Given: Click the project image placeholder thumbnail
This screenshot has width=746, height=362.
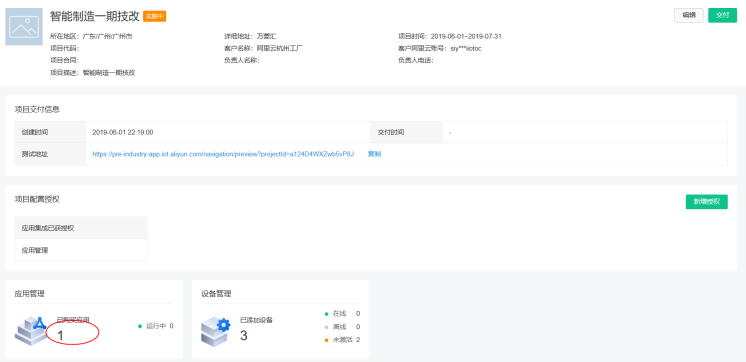Looking at the screenshot, I should [24, 27].
